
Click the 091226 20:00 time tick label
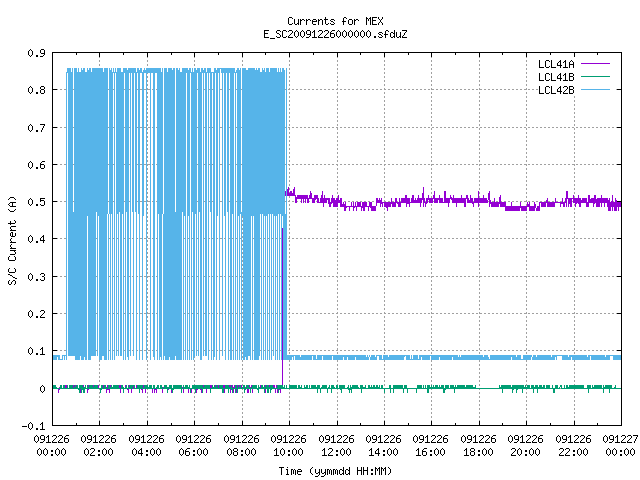coord(526,446)
